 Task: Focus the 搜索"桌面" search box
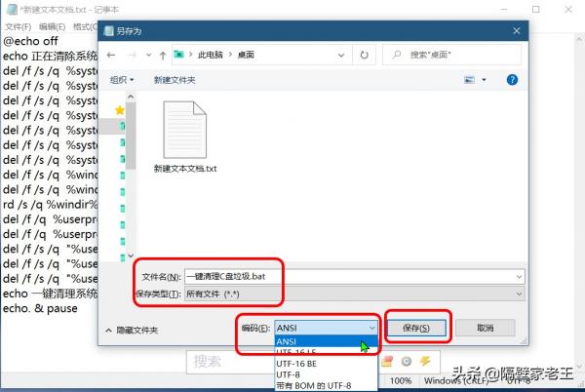coord(451,55)
